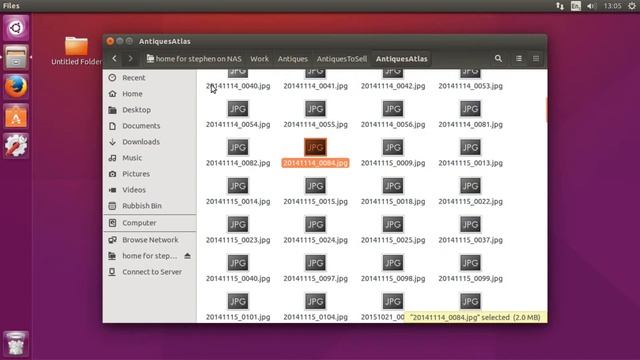Select the 20141115_0101.jpg file icon
Screen dimensions: 640x360
coord(238,301)
